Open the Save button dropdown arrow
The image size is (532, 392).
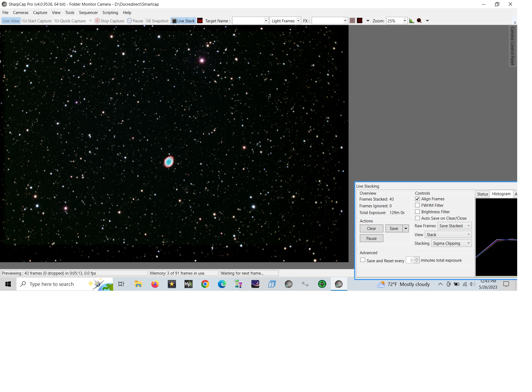[x=406, y=228]
